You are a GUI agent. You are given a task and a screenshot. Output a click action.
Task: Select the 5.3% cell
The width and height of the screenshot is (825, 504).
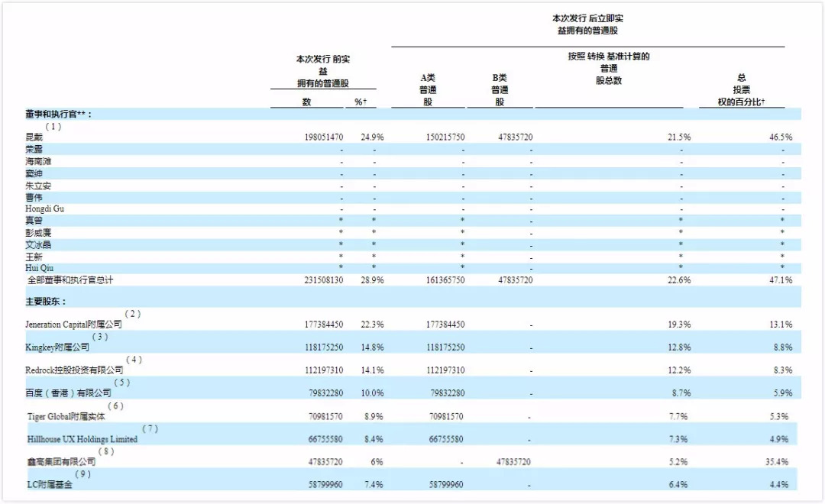click(x=778, y=417)
